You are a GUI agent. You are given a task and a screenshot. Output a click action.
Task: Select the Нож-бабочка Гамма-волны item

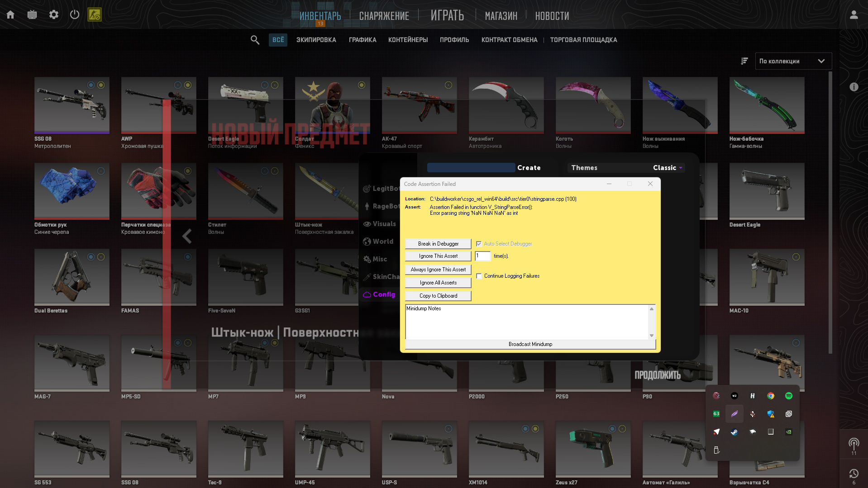(x=767, y=113)
